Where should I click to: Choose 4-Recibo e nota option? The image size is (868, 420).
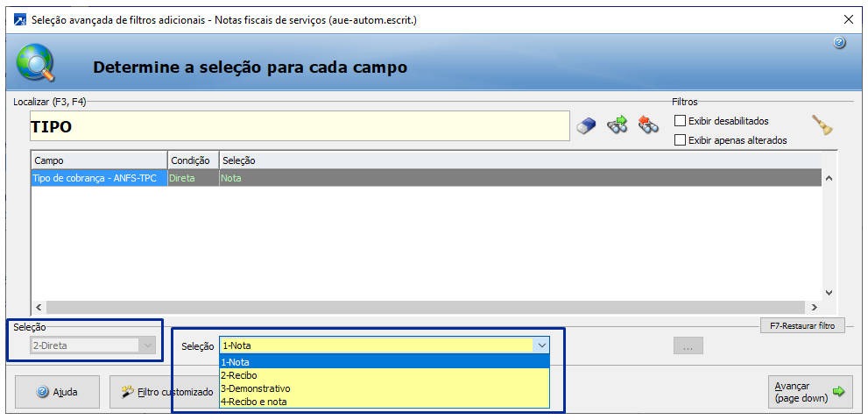pyautogui.click(x=385, y=402)
